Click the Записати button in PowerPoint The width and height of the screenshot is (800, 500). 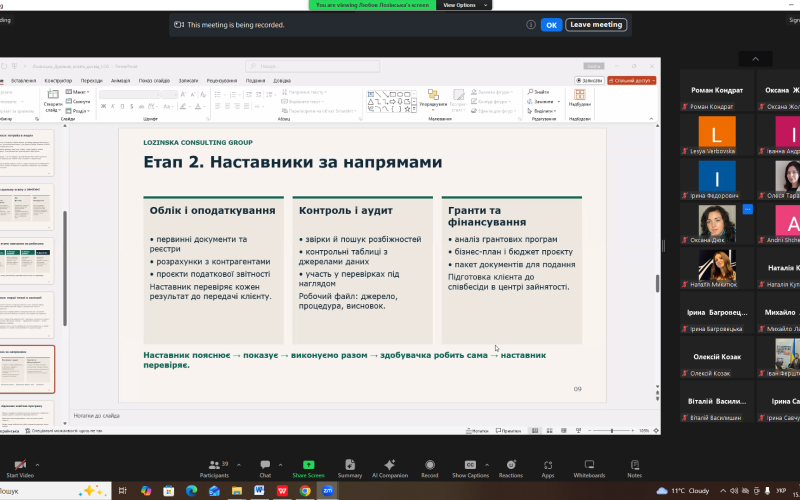589,81
